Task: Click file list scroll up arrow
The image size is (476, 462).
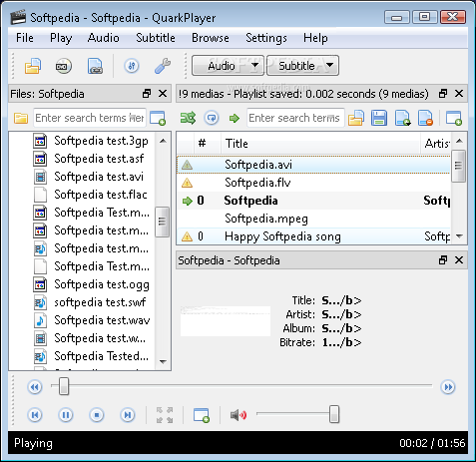Action: (x=163, y=141)
